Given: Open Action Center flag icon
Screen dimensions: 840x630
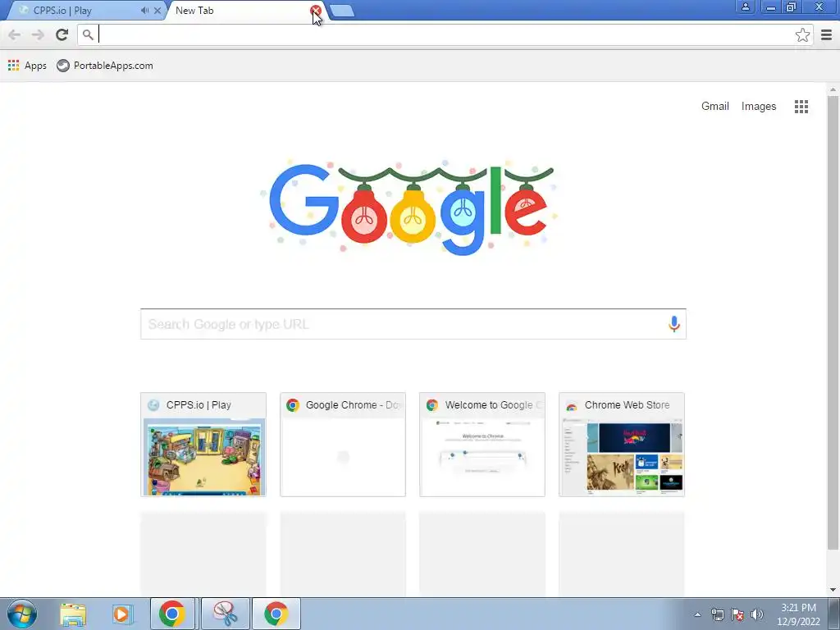Looking at the screenshot, I should click(737, 614).
